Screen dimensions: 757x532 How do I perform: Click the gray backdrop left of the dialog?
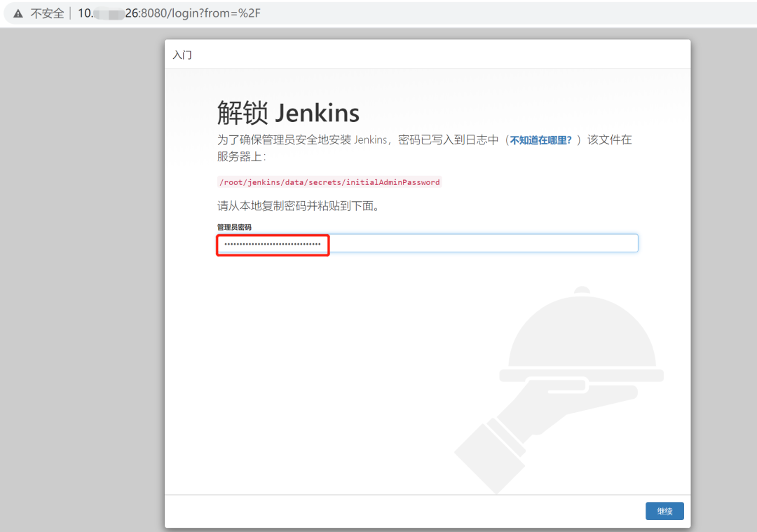81,280
